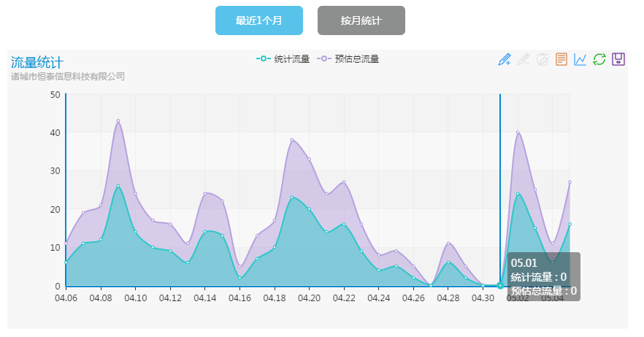Click the purple peak point at 04.09

click(x=118, y=121)
